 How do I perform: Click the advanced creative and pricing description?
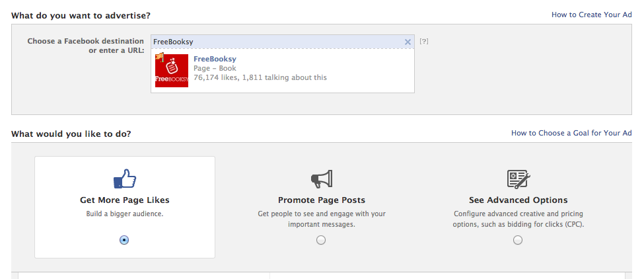tap(518, 219)
